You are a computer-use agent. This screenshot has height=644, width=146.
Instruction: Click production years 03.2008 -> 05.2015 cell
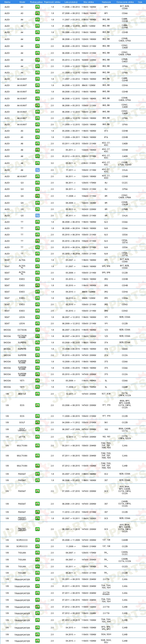(x=71, y=343)
